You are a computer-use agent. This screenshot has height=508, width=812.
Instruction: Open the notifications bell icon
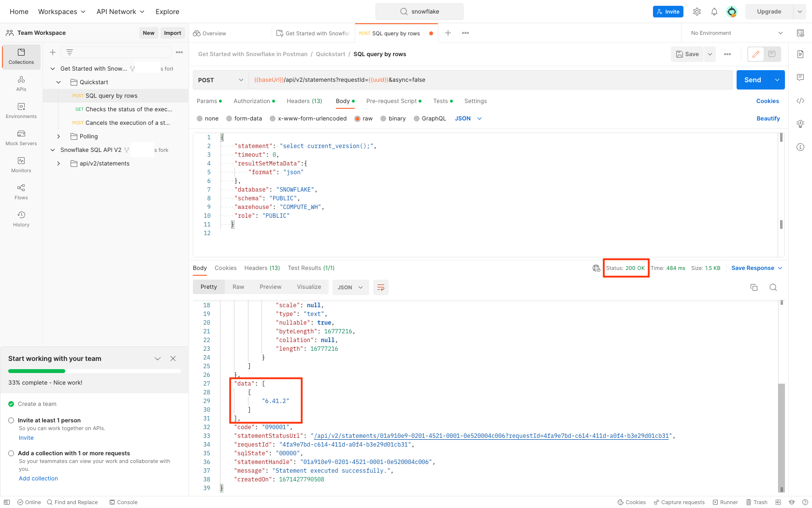pos(714,12)
